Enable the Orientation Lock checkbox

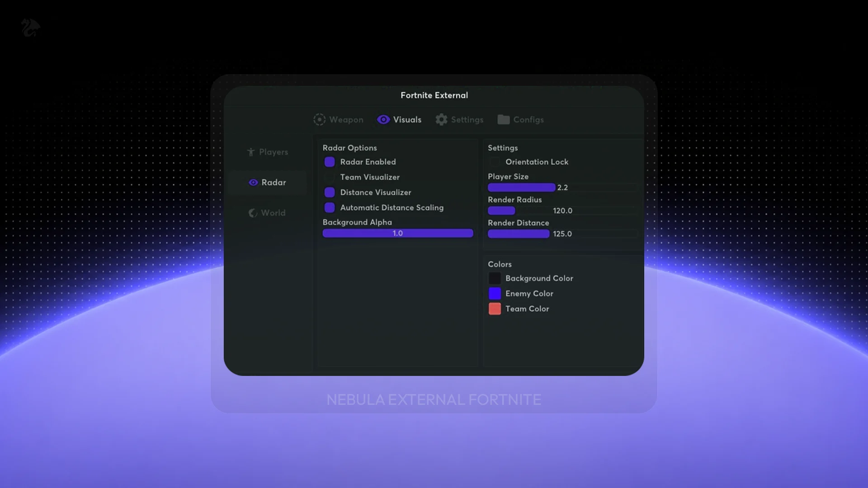point(495,162)
